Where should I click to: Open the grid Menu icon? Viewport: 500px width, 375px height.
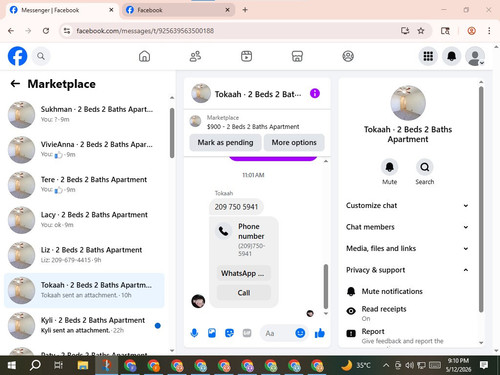(x=428, y=56)
